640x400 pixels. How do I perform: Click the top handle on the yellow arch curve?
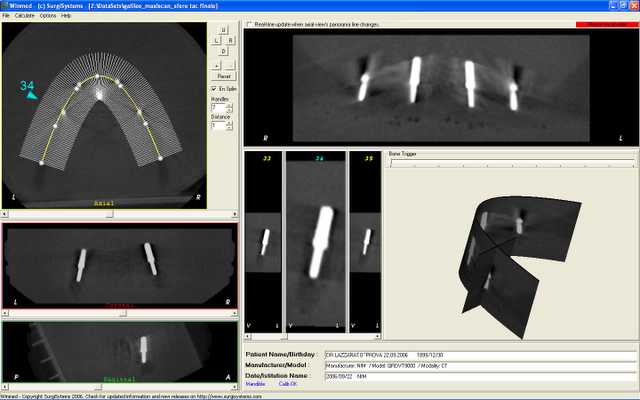coord(97,76)
